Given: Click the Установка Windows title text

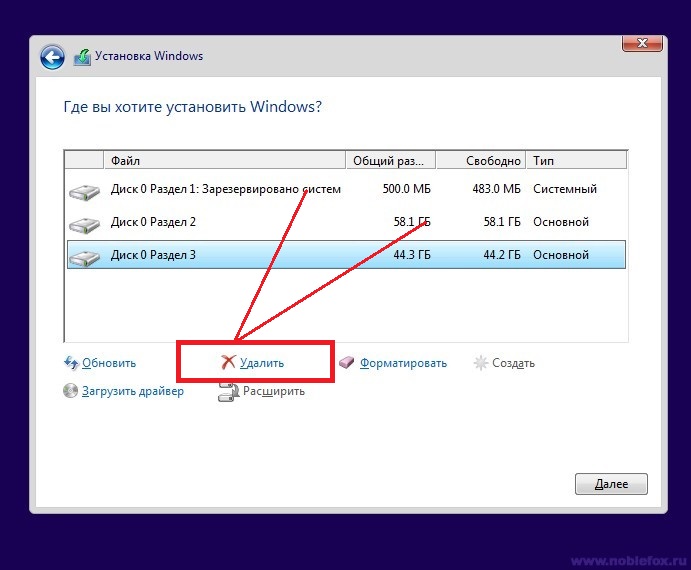Looking at the screenshot, I should click(x=149, y=56).
